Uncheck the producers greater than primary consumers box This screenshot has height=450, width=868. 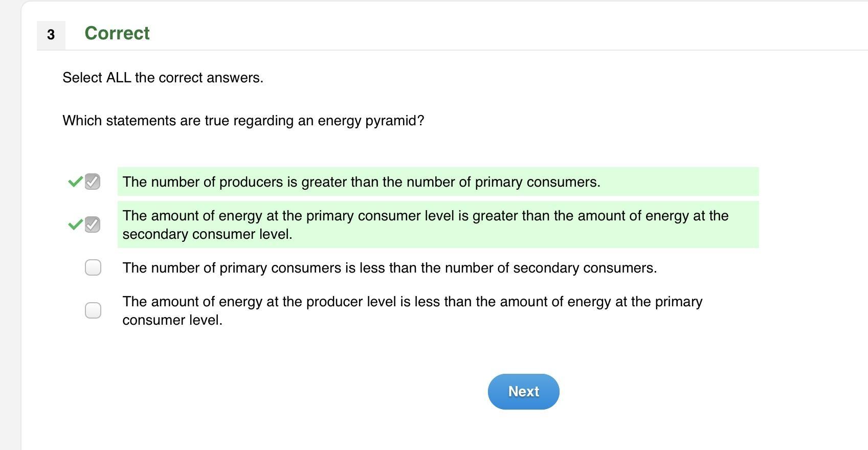click(93, 182)
